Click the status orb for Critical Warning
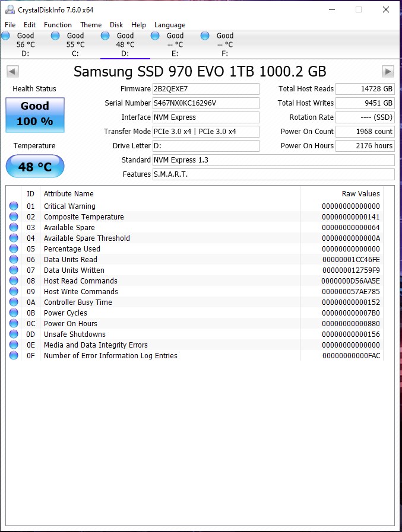The width and height of the screenshot is (402, 532). tap(14, 206)
